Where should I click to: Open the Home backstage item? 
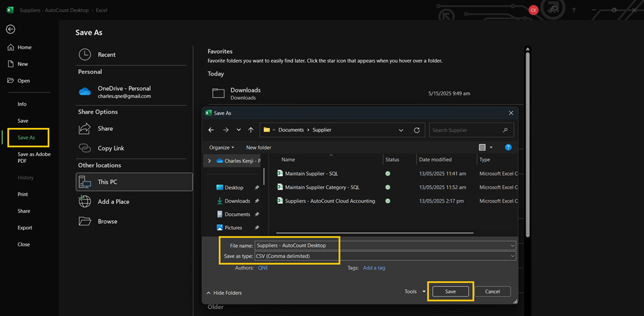click(x=19, y=48)
